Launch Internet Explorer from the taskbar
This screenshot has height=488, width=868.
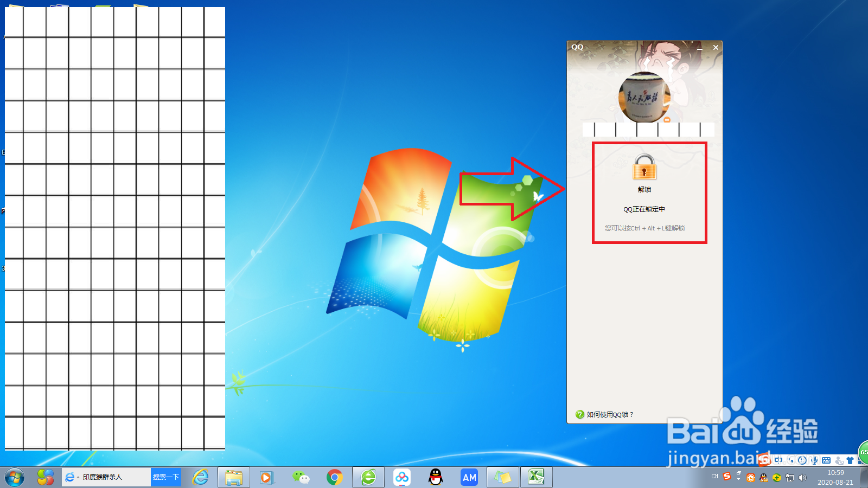click(200, 477)
